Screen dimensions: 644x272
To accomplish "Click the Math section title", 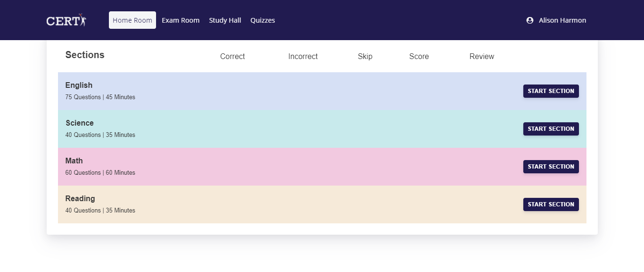I will click(74, 161).
